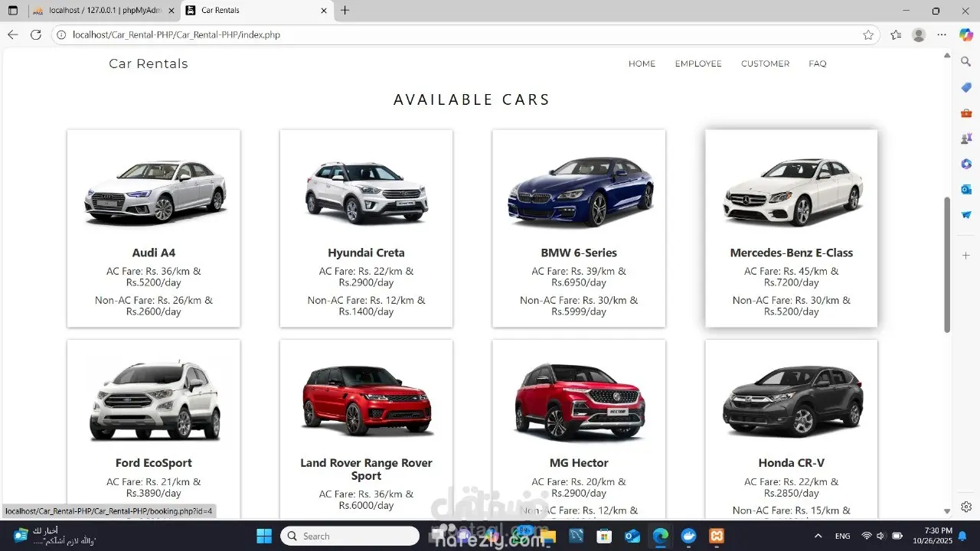Open Outlook from the taskbar

pos(632,536)
